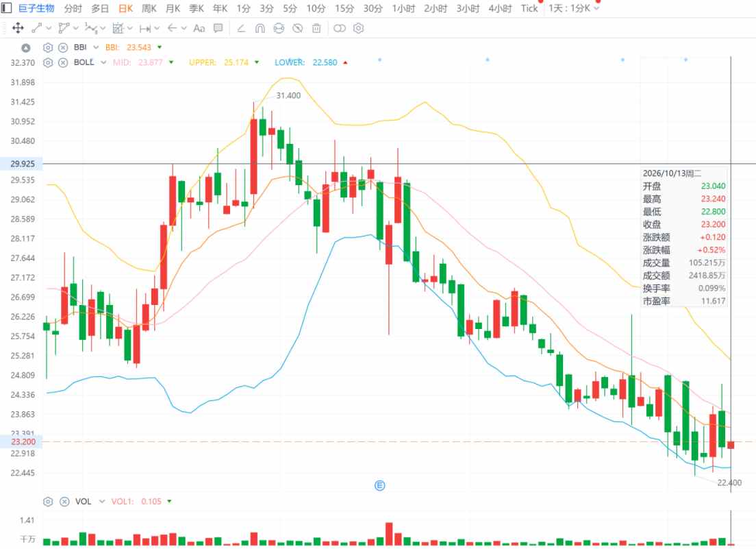Select the eraser tool in toolbar

coord(241,28)
